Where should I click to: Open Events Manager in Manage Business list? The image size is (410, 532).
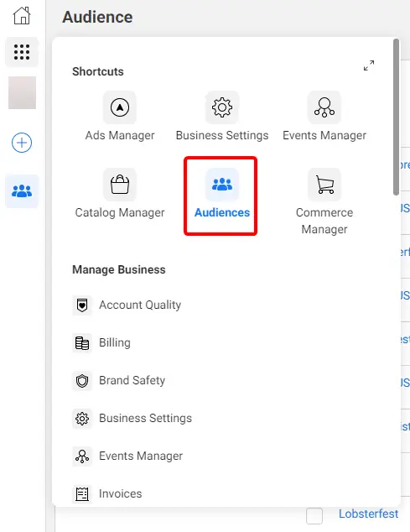pos(141,456)
